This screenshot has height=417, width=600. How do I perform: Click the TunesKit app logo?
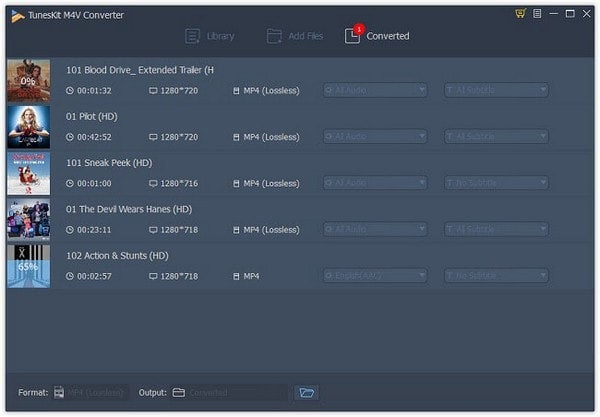click(x=18, y=16)
